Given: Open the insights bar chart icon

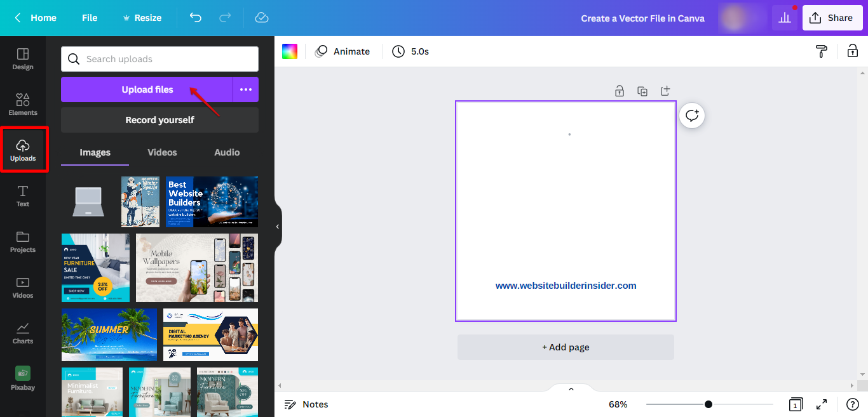Looking at the screenshot, I should coord(785,18).
